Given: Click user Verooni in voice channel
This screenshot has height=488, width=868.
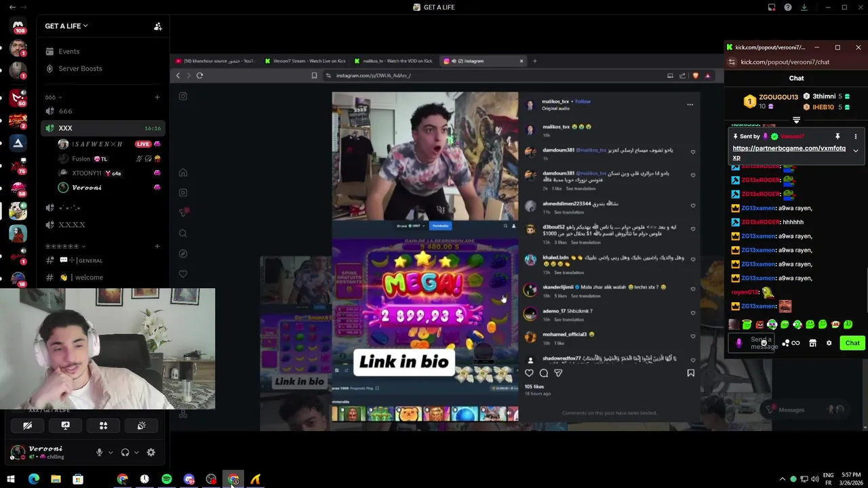Looking at the screenshot, I should [110, 187].
